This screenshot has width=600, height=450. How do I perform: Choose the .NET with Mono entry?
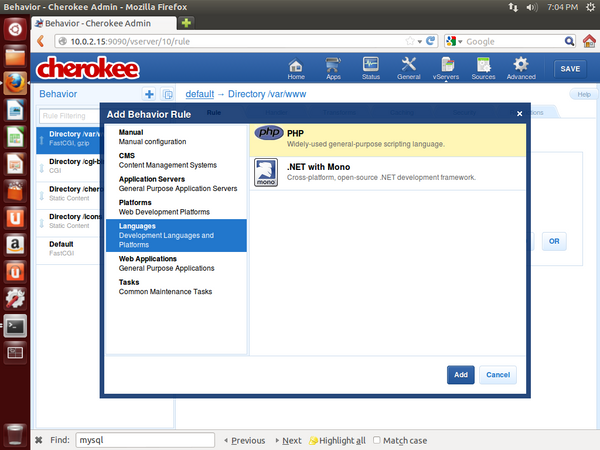tap(388, 173)
